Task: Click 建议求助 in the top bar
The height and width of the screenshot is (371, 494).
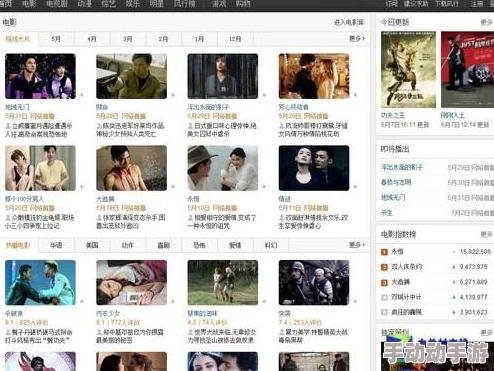Action: pyautogui.click(x=416, y=4)
